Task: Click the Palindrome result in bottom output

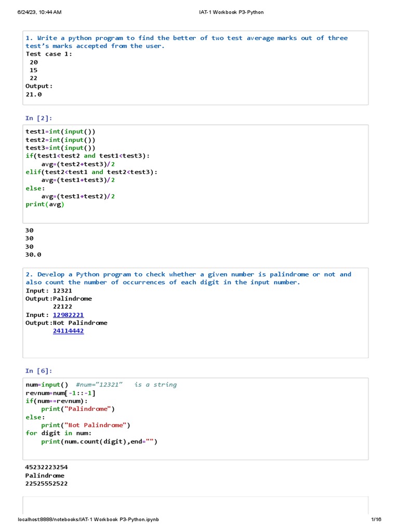Action: tap(45, 475)
